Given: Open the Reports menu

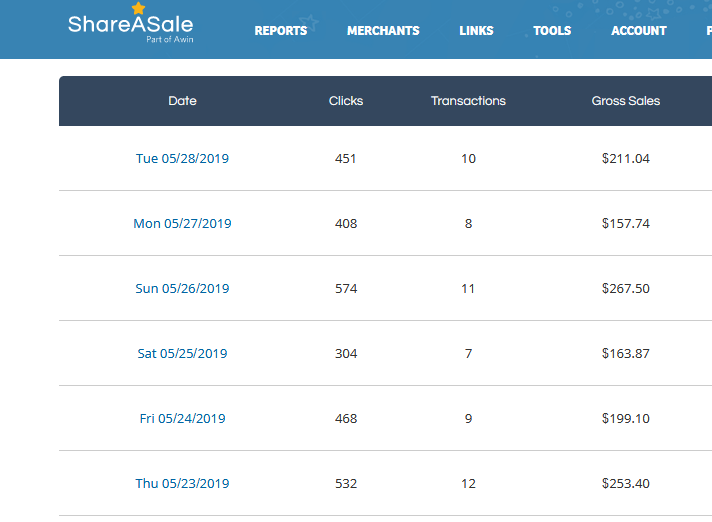Looking at the screenshot, I should (281, 30).
